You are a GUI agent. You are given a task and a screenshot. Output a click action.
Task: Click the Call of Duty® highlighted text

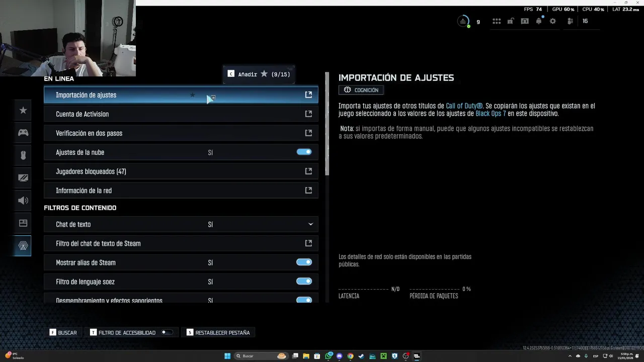464,106
